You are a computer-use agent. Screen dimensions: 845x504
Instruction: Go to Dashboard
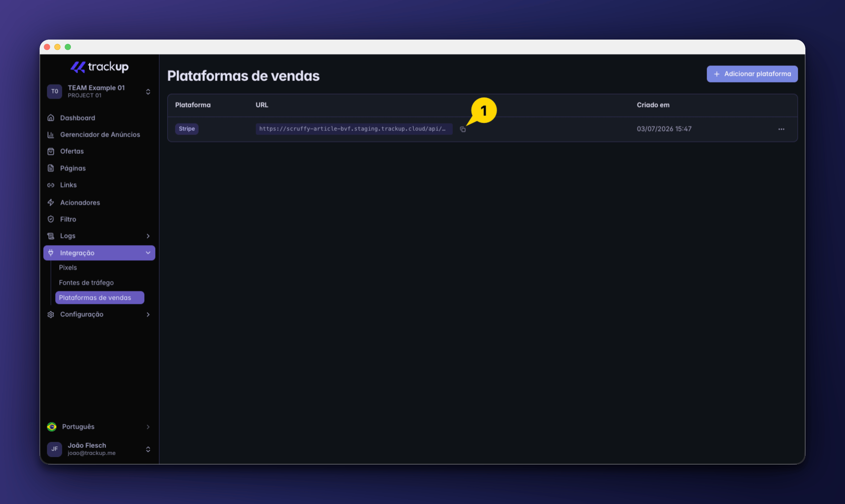(x=78, y=118)
